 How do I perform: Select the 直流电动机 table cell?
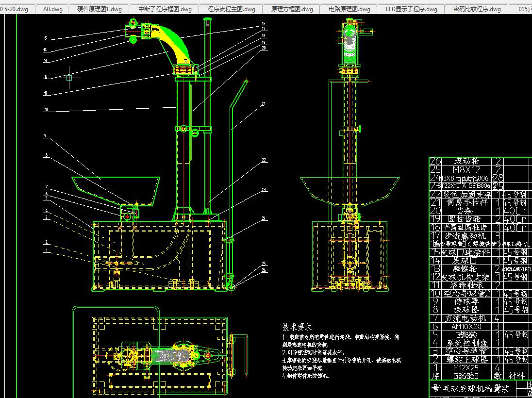click(x=466, y=318)
